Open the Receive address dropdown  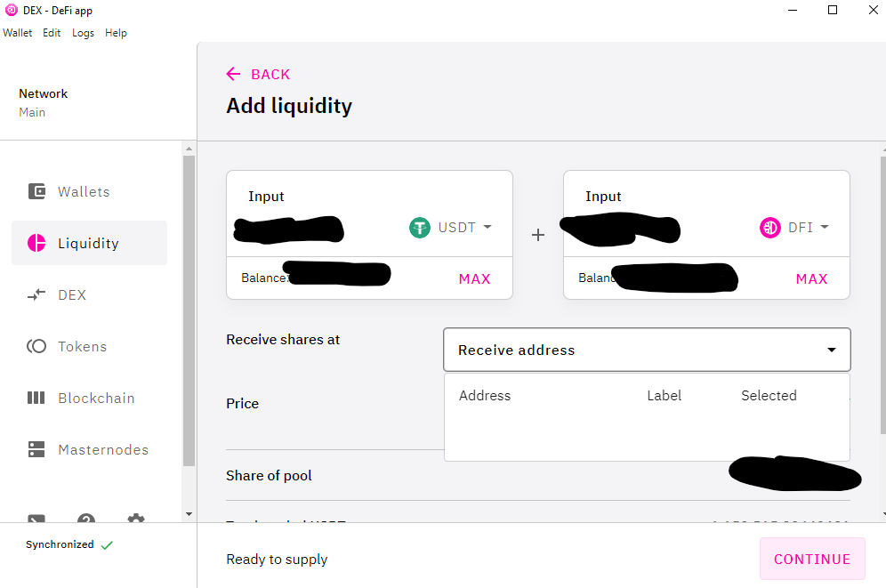click(647, 350)
